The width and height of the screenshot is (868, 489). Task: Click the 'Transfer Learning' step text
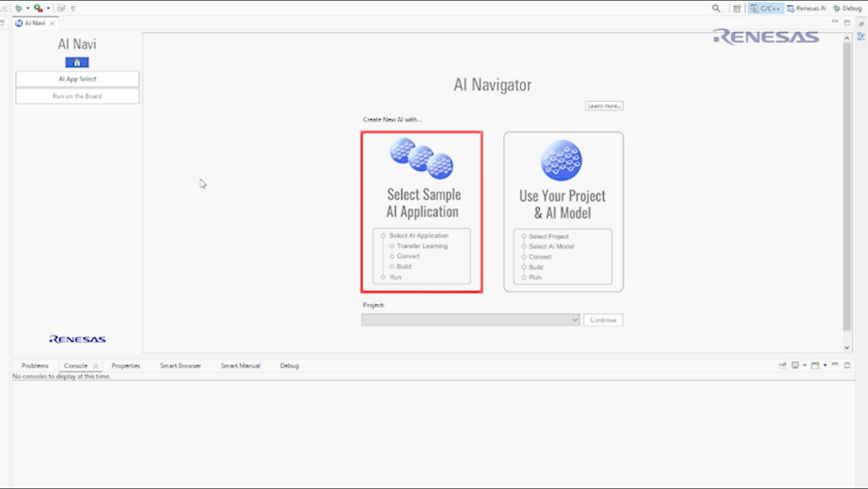[x=422, y=246]
